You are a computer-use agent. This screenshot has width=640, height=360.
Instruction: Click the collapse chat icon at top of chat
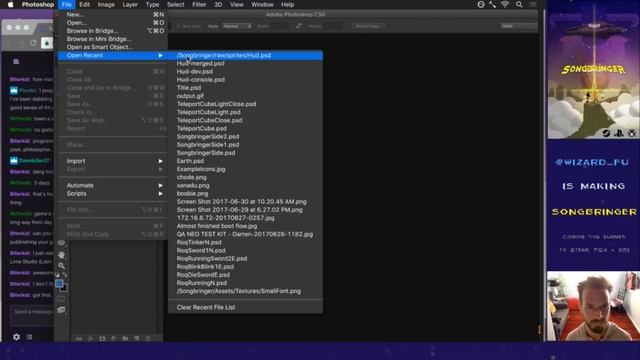[x=16, y=61]
